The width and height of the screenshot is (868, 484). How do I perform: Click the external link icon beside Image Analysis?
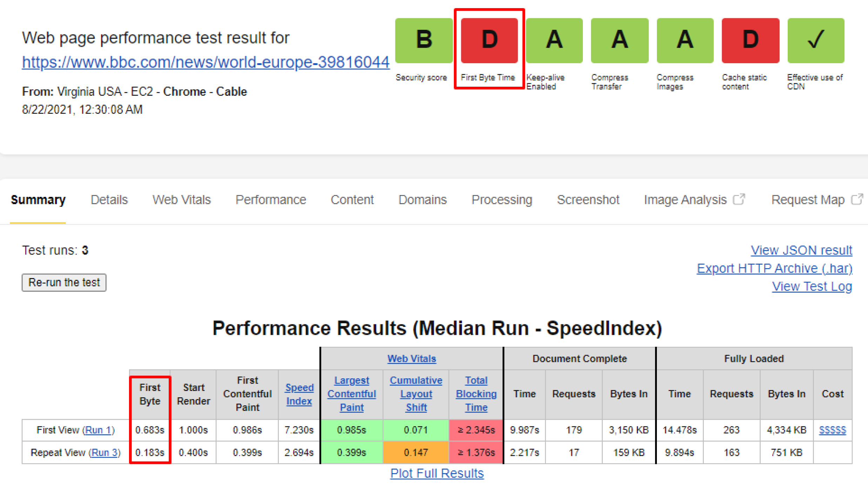pyautogui.click(x=739, y=199)
